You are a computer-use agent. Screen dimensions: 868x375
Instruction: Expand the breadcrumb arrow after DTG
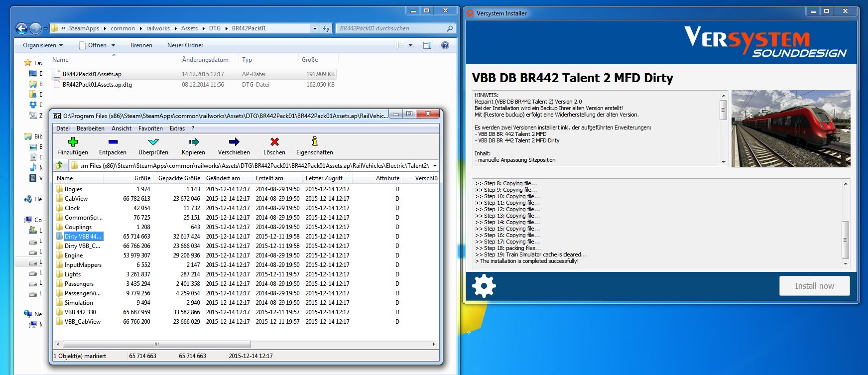click(226, 29)
